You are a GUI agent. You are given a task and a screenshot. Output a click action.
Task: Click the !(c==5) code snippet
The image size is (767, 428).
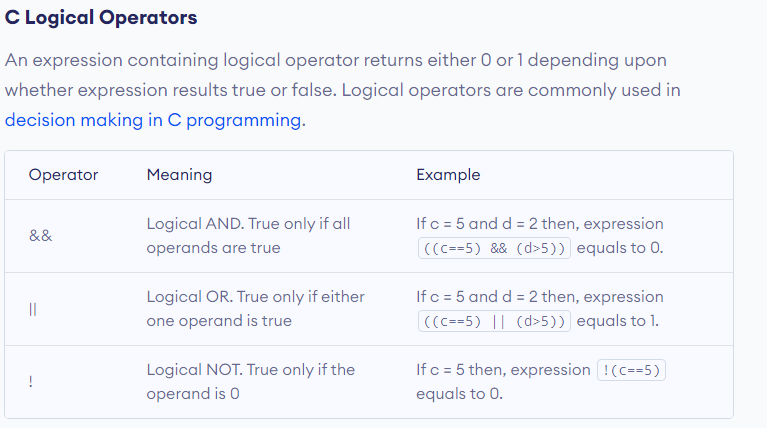coord(631,370)
